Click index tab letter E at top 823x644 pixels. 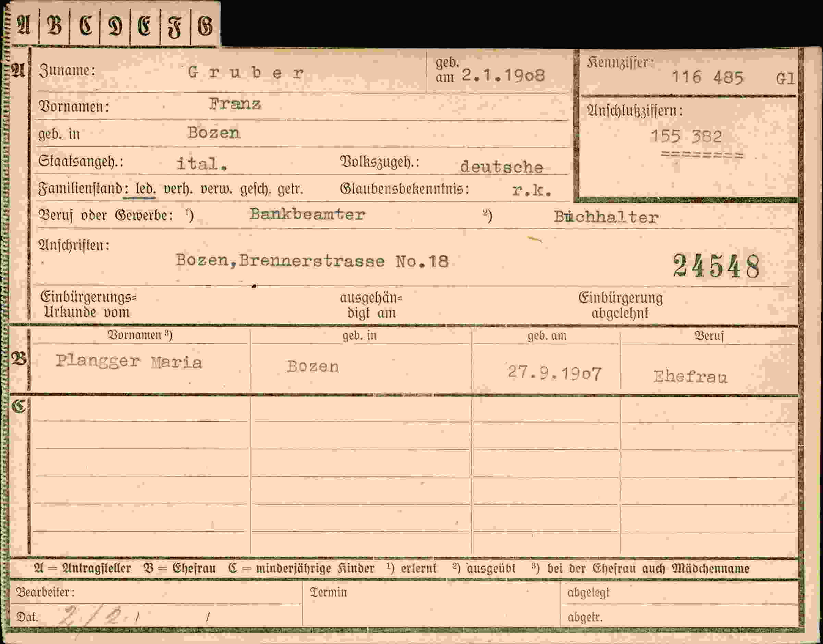(x=145, y=26)
